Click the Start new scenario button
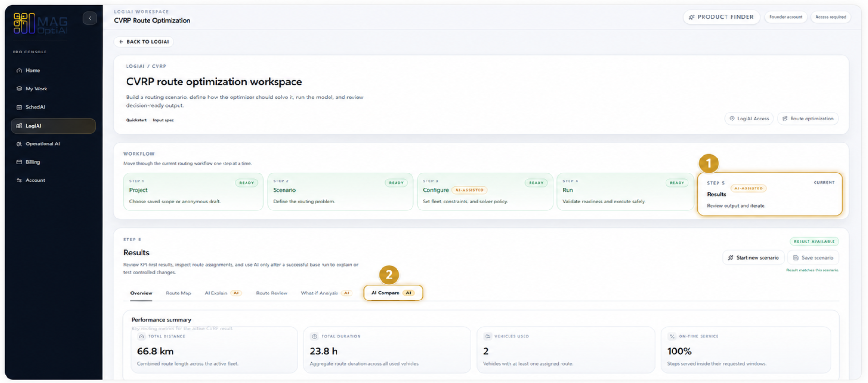868x383 pixels. [754, 258]
